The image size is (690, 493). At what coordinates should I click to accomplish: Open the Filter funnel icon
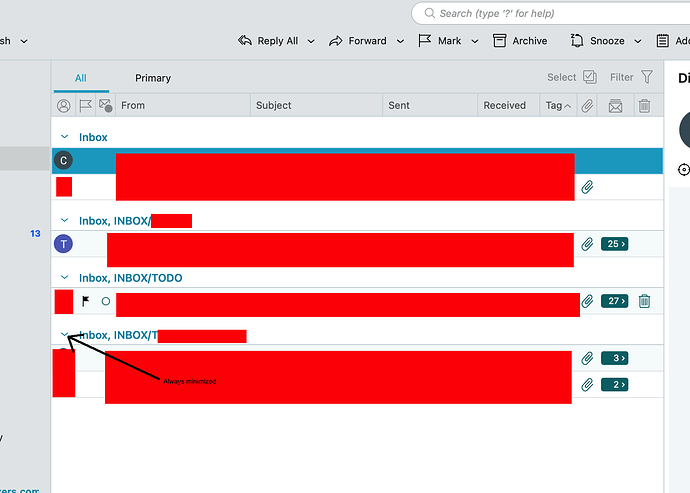(x=647, y=77)
